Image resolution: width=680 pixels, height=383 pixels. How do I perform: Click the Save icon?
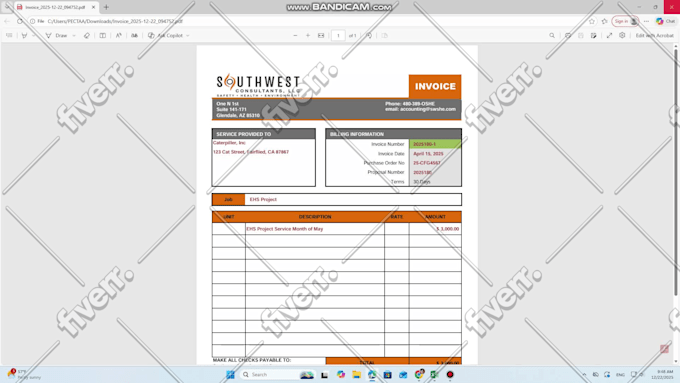tap(581, 36)
